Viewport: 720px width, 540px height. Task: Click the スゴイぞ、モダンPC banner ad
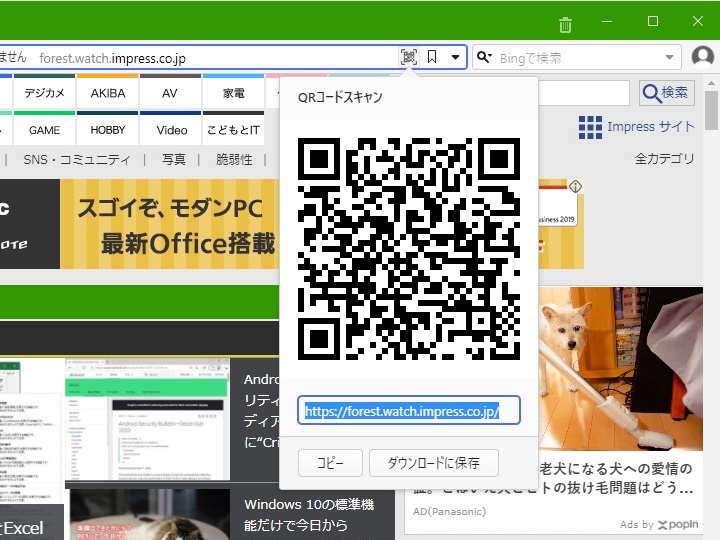(169, 224)
